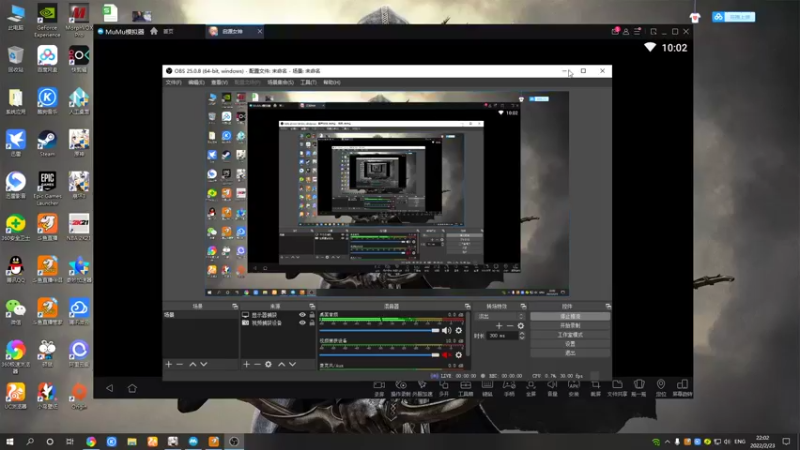This screenshot has height=450, width=800.
Task: Click OBS 退出 exit button
Action: point(570,353)
